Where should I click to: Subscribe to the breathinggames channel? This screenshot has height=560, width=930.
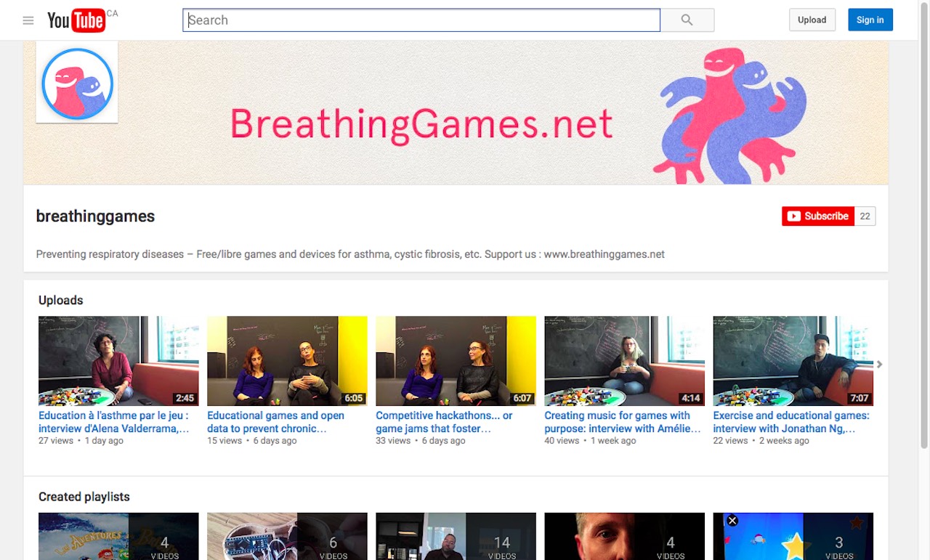(x=818, y=216)
